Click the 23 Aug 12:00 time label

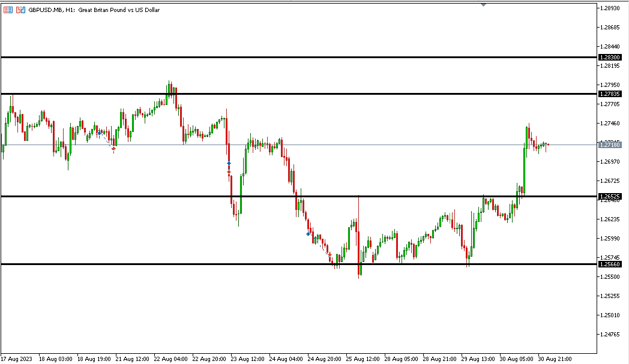[248, 359]
